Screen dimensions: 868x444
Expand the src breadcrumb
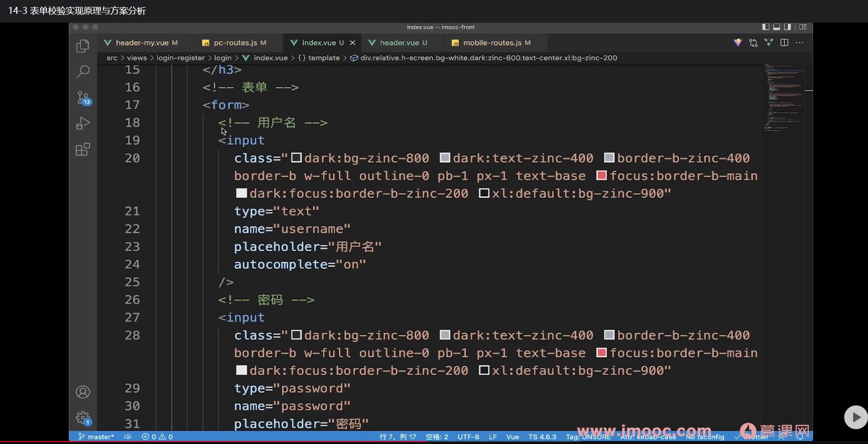[112, 58]
